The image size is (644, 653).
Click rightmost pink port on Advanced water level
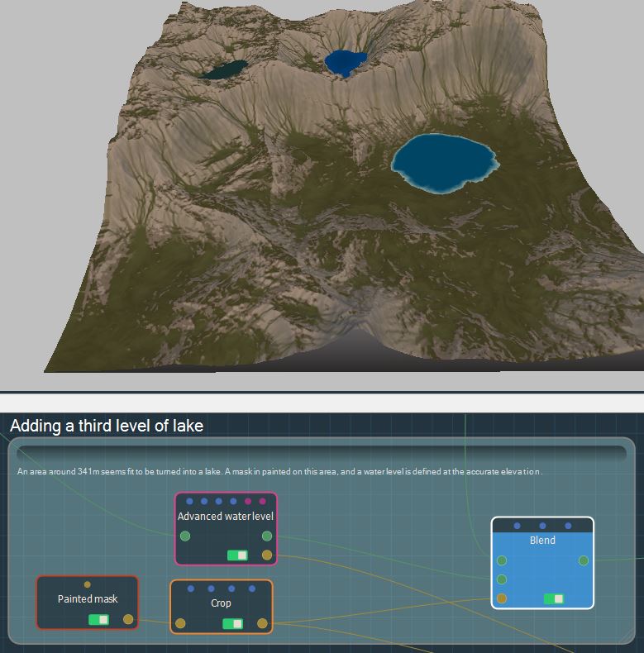point(262,501)
